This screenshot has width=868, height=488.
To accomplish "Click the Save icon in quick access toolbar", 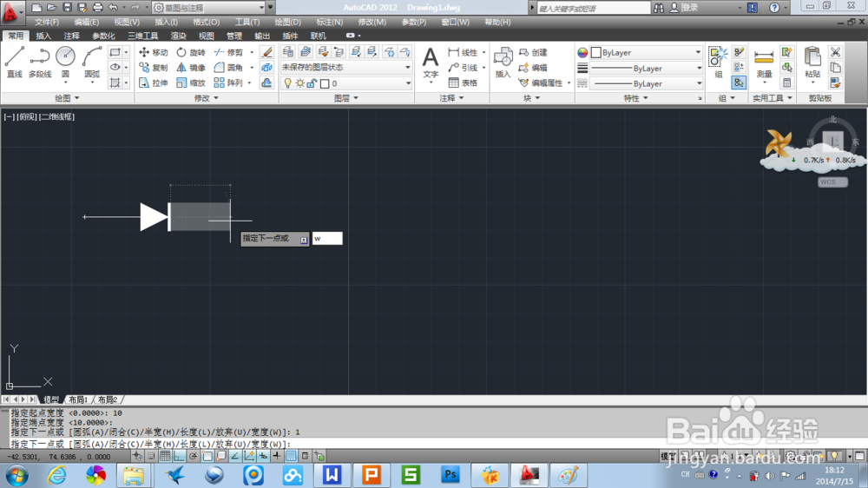I will click(x=67, y=7).
